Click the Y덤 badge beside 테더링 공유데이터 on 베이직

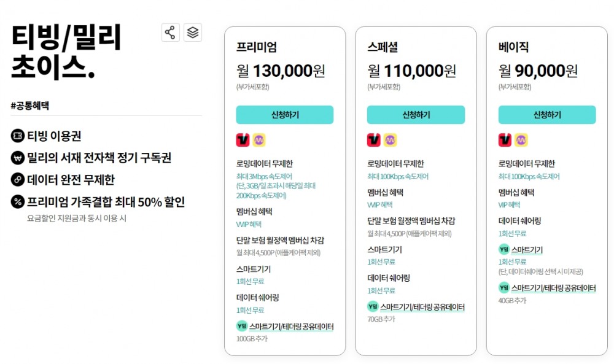point(504,287)
